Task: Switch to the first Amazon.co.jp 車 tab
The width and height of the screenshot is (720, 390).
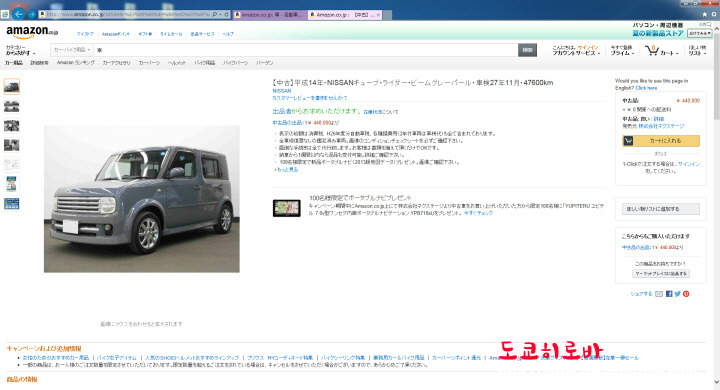Action: (269, 15)
